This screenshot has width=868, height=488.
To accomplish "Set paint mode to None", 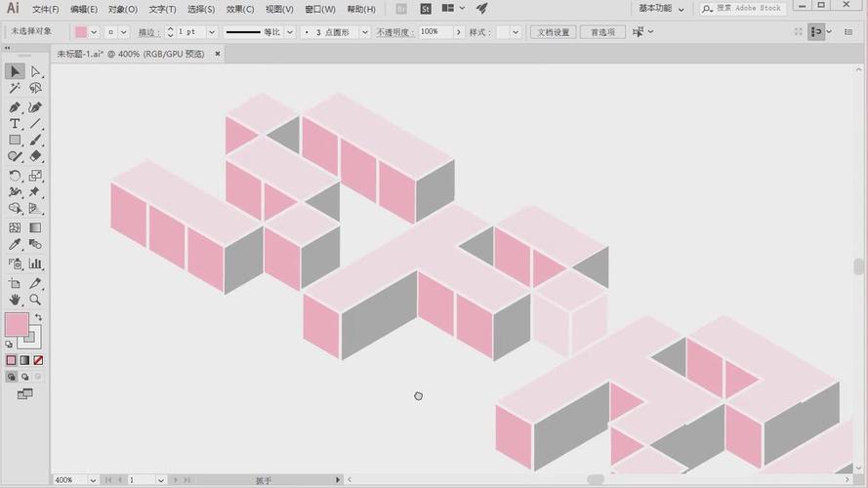I will point(38,360).
